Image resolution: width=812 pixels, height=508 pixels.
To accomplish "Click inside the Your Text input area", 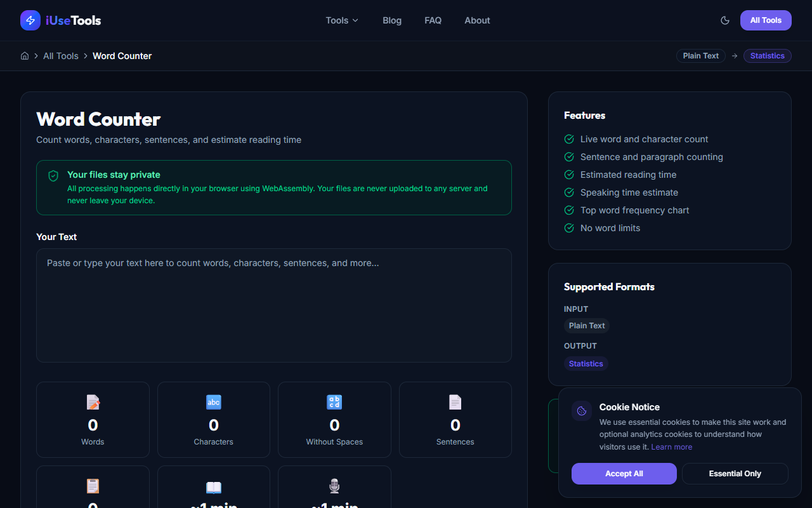I will click(x=273, y=305).
